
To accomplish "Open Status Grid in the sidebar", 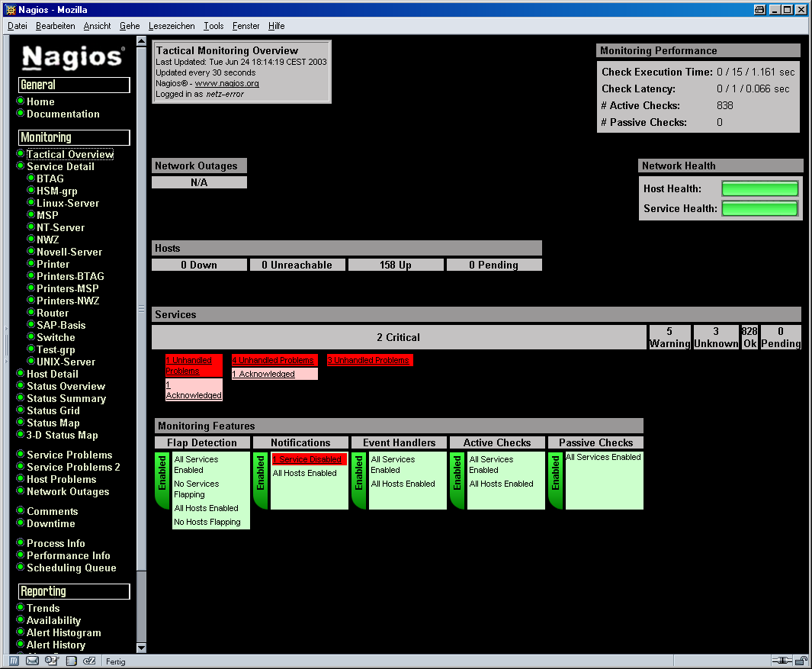I will [x=53, y=410].
